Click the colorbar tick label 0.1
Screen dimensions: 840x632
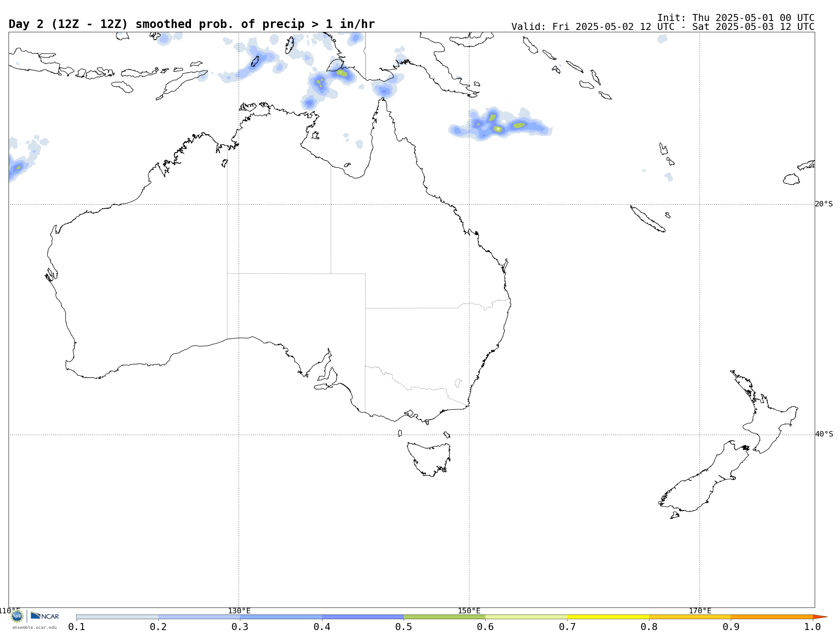[77, 627]
